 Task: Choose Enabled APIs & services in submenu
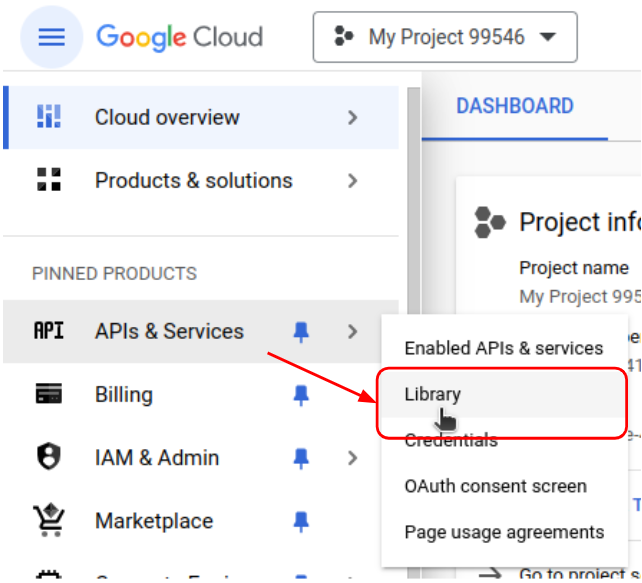[x=504, y=348]
